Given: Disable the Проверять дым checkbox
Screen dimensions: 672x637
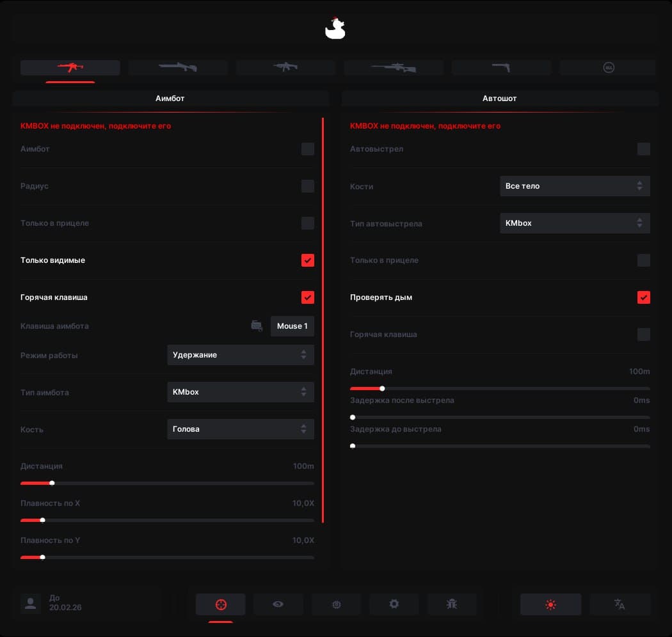Looking at the screenshot, I should tap(644, 297).
